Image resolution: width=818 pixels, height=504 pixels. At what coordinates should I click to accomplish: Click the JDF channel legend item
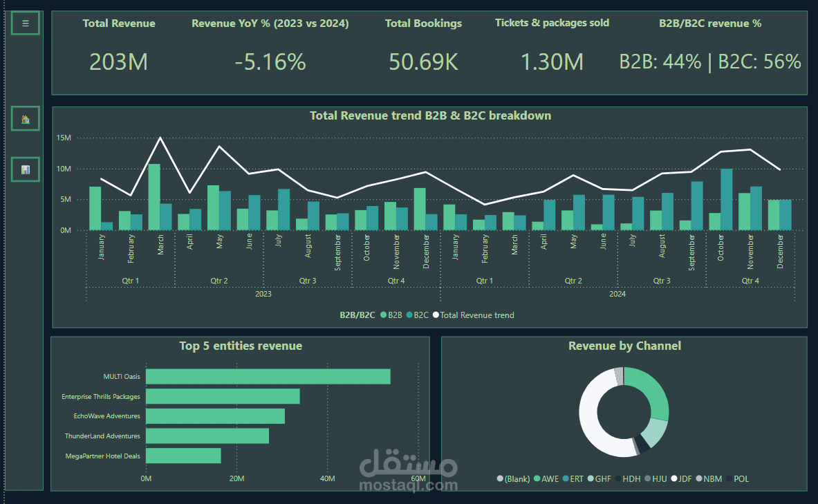pyautogui.click(x=681, y=479)
